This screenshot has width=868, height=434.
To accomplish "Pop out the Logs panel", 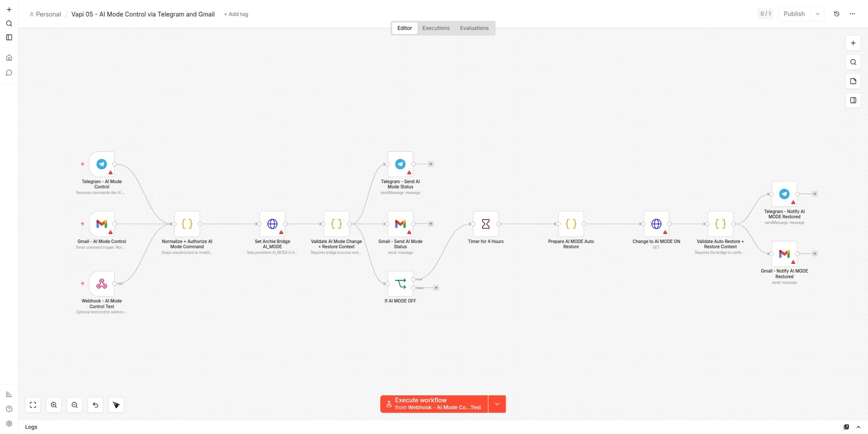I will [846, 427].
